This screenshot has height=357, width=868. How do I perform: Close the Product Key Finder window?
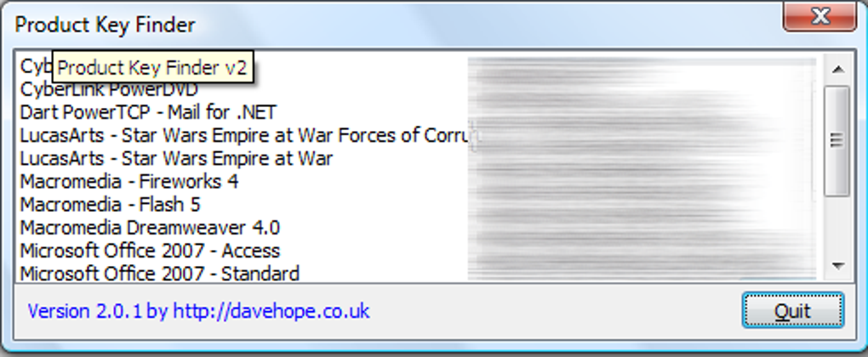coord(819,17)
